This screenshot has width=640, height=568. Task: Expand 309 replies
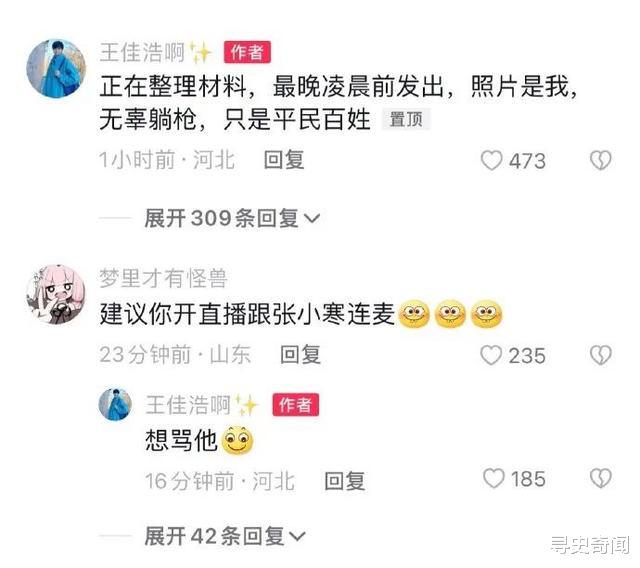(x=231, y=218)
